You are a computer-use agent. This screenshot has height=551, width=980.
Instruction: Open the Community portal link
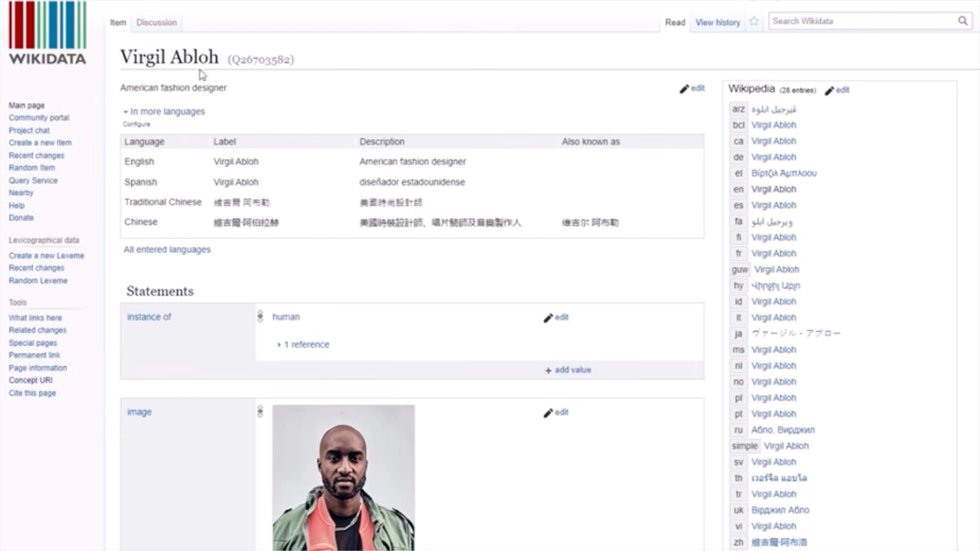pyautogui.click(x=39, y=118)
